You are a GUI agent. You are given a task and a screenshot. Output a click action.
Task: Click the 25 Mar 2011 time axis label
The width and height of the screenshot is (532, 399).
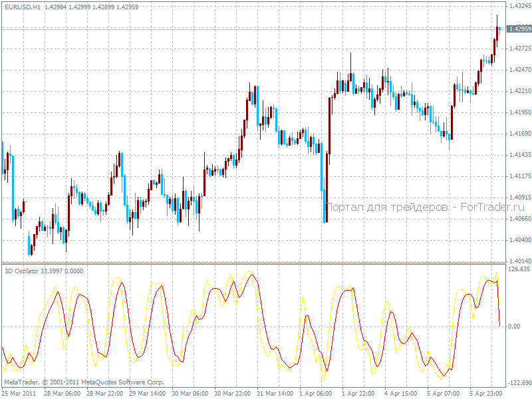click(x=17, y=392)
